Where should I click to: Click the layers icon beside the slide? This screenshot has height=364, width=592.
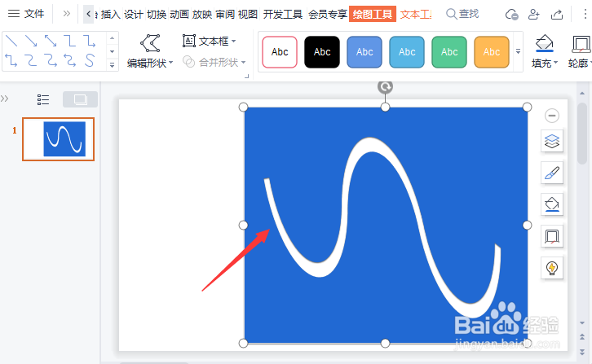coord(551,142)
